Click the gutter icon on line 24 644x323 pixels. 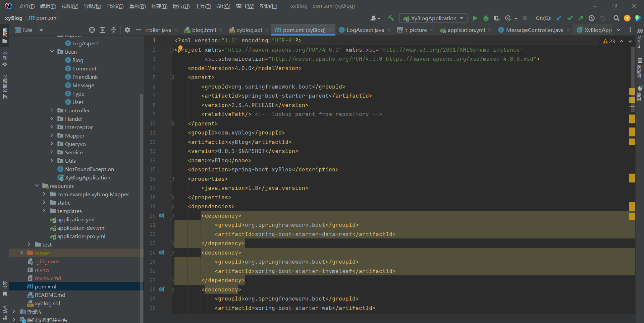pos(162,253)
